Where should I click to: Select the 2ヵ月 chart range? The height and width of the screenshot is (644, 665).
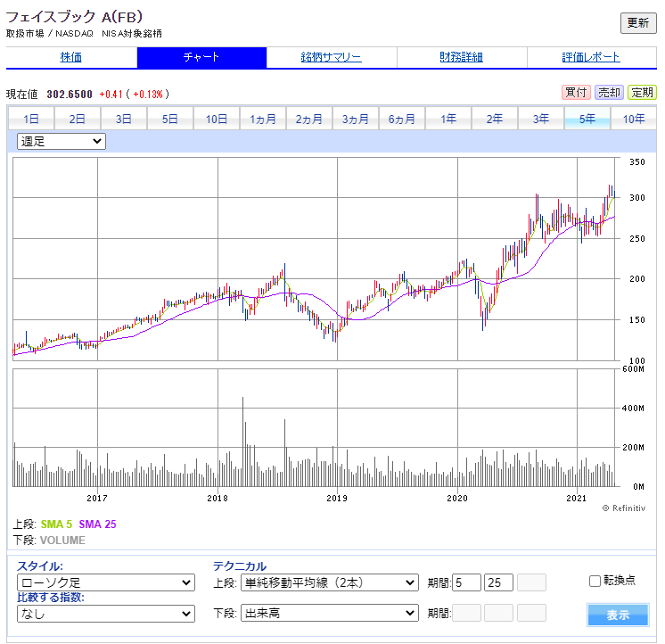point(309,119)
